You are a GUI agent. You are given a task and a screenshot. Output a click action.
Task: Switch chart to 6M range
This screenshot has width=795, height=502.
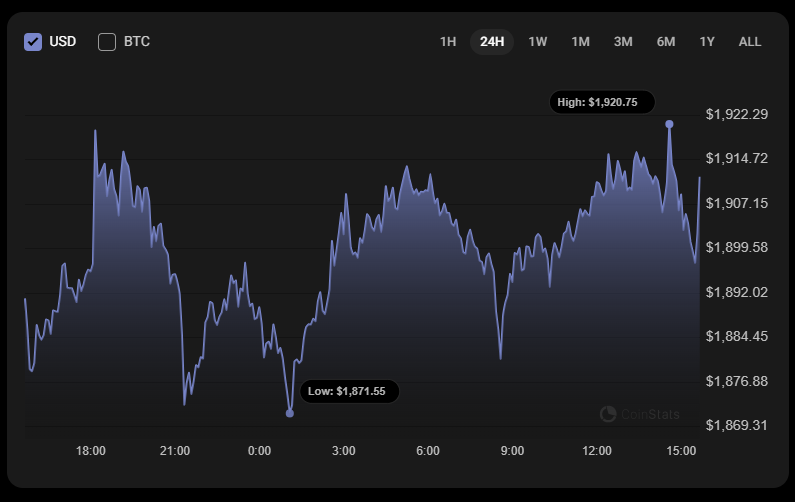click(666, 42)
